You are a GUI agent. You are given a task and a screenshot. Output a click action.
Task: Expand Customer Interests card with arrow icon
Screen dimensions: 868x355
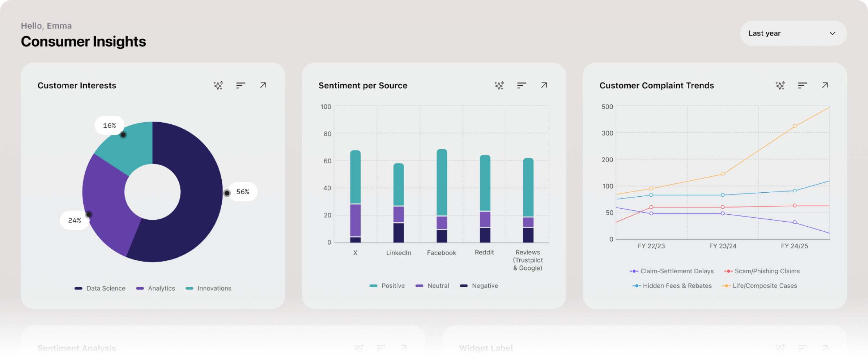point(263,85)
